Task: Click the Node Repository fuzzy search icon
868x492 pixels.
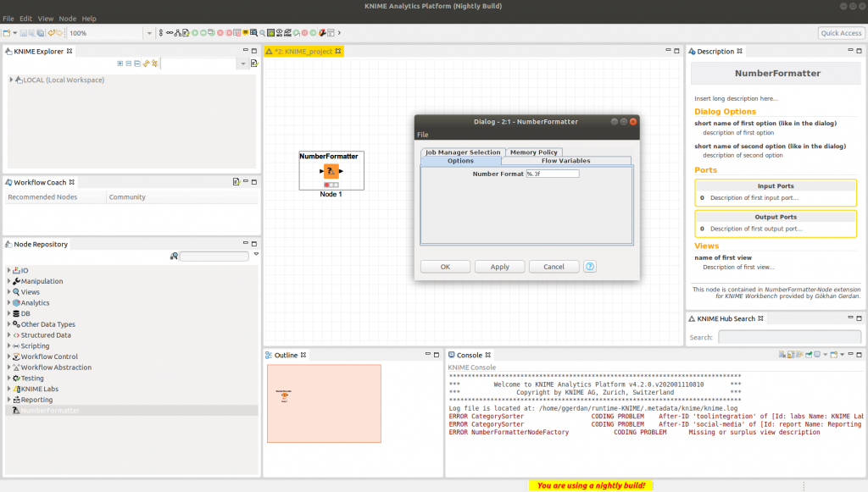Action: [174, 256]
